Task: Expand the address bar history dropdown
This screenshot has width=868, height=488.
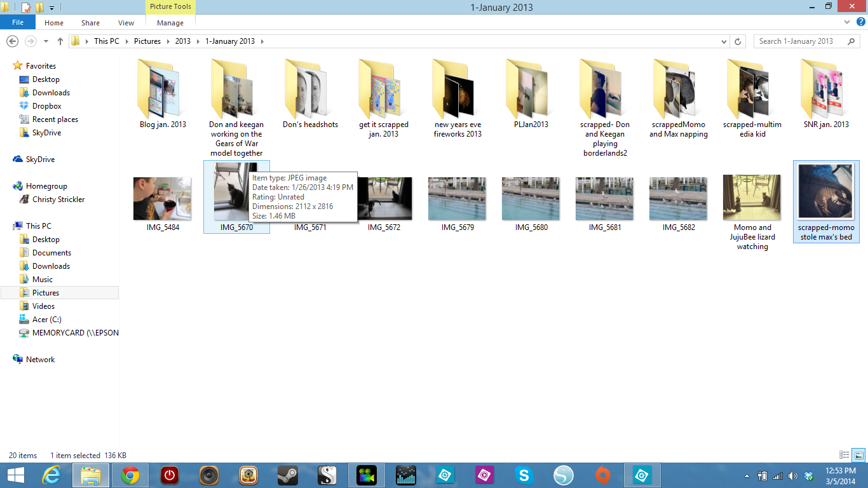Action: (724, 41)
